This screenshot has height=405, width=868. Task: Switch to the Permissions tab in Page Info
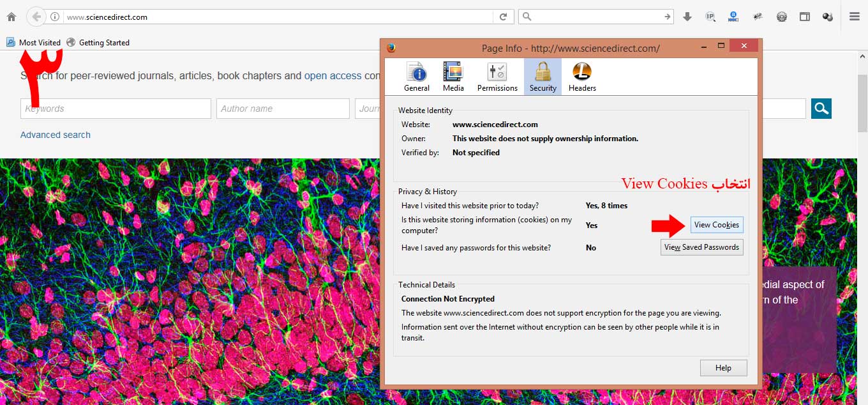point(497,77)
